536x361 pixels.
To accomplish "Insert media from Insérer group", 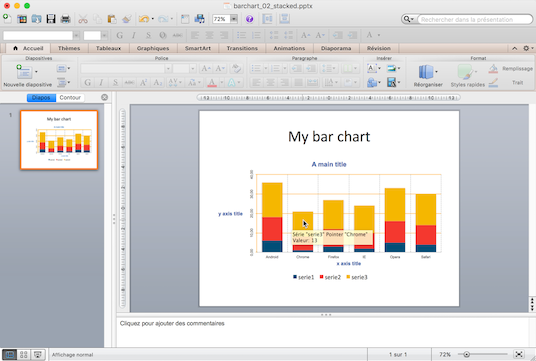I will (x=391, y=82).
